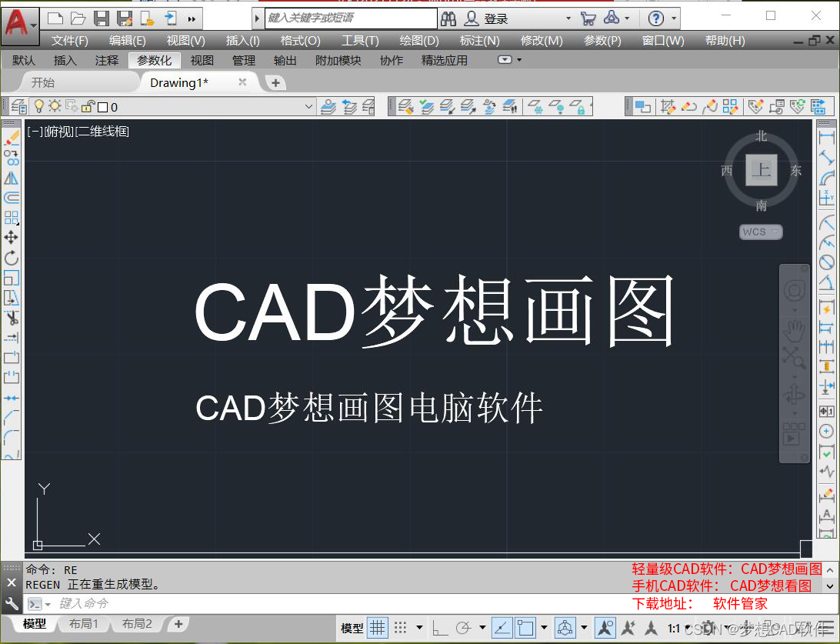The width and height of the screenshot is (840, 644).
Task: Open the 修改(M) menu
Action: click(x=542, y=41)
